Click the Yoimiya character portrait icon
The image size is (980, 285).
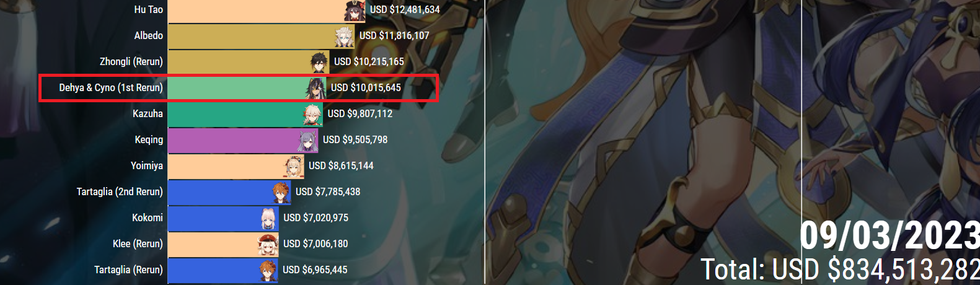tap(294, 167)
